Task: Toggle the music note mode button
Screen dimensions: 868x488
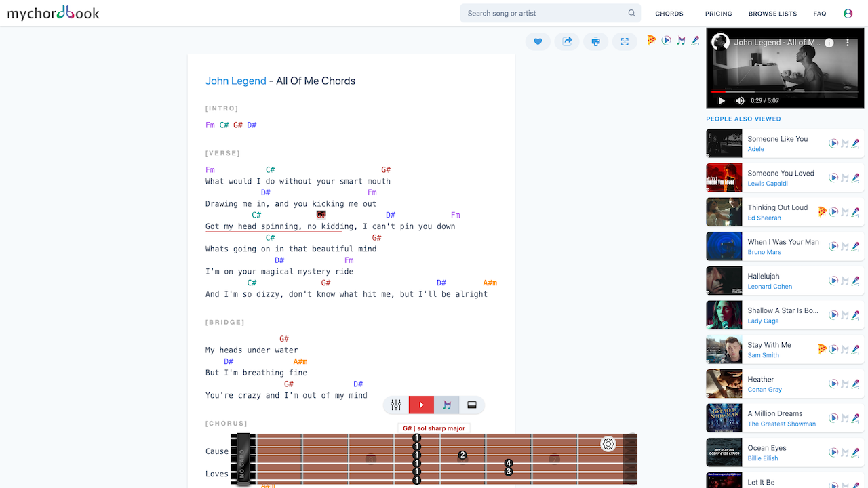Action: point(447,405)
